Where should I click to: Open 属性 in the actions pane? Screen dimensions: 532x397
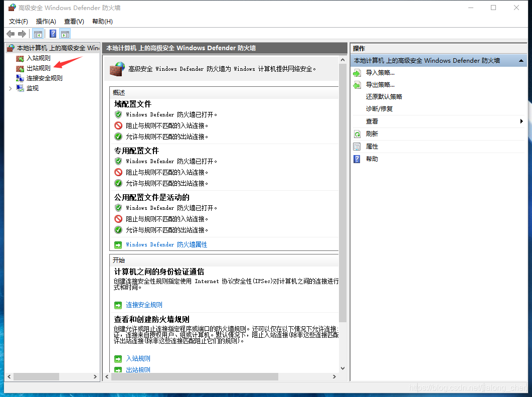tap(372, 147)
